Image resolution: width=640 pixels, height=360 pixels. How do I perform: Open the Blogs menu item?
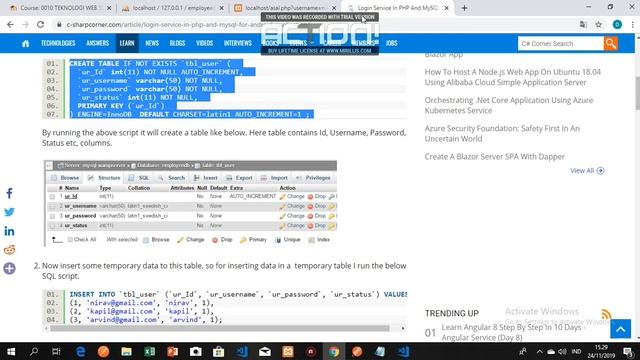177,43
